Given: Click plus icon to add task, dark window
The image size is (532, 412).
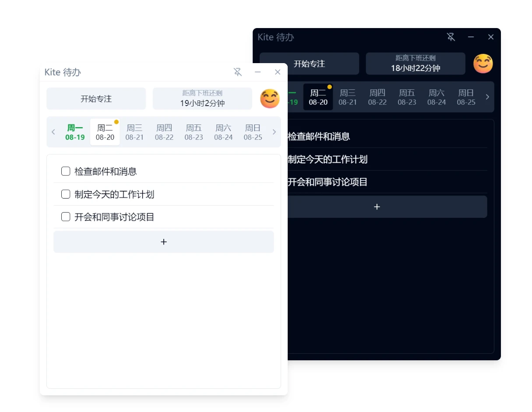Looking at the screenshot, I should point(377,207).
